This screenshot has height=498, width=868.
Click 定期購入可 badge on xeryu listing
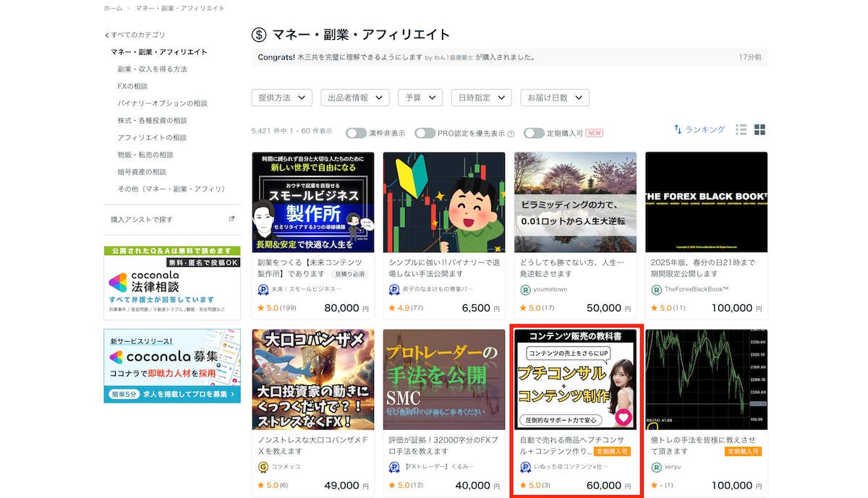743,452
